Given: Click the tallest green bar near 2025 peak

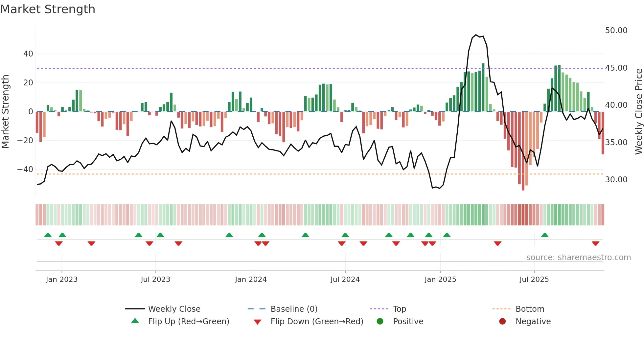Looking at the screenshot, I should click(x=483, y=87).
